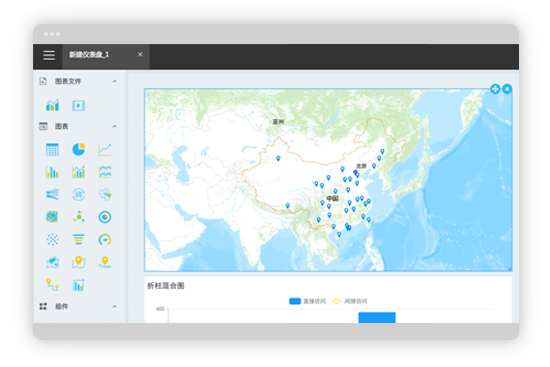Open the hamburger menu
Viewport: 550px width, 367px height.
pos(49,55)
